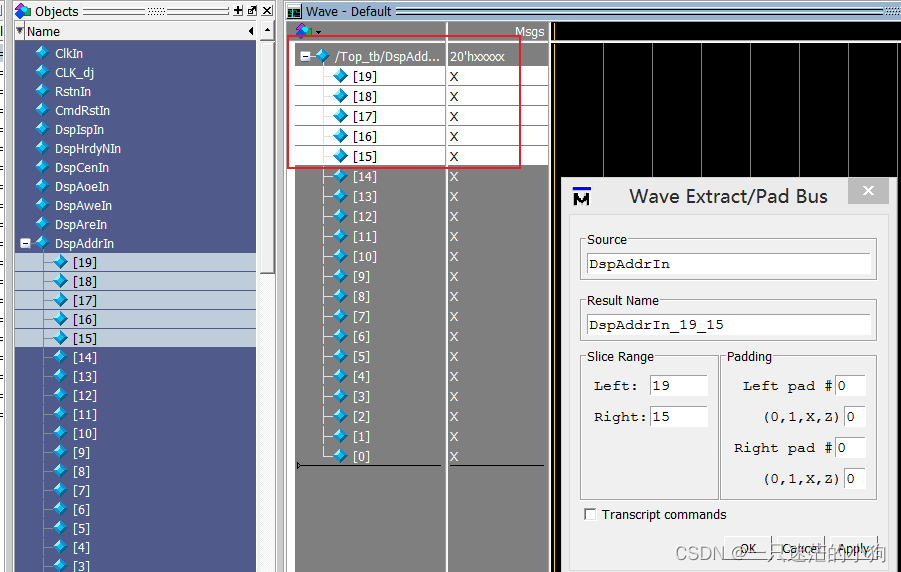Screen dimensions: 901x572
Task: Click the Name column header in Objects
Action: point(136,31)
